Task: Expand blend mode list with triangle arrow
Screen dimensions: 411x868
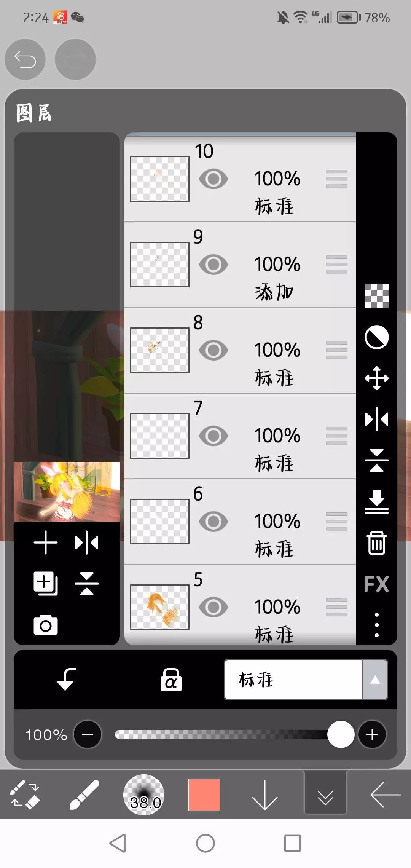Action: click(x=375, y=680)
